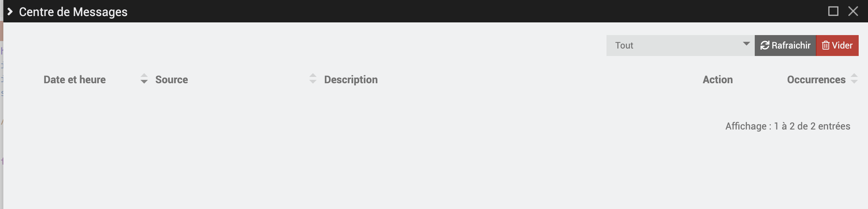This screenshot has width=868, height=209.
Task: Collapse the Centre de Messages panel chevron
Action: tap(10, 12)
